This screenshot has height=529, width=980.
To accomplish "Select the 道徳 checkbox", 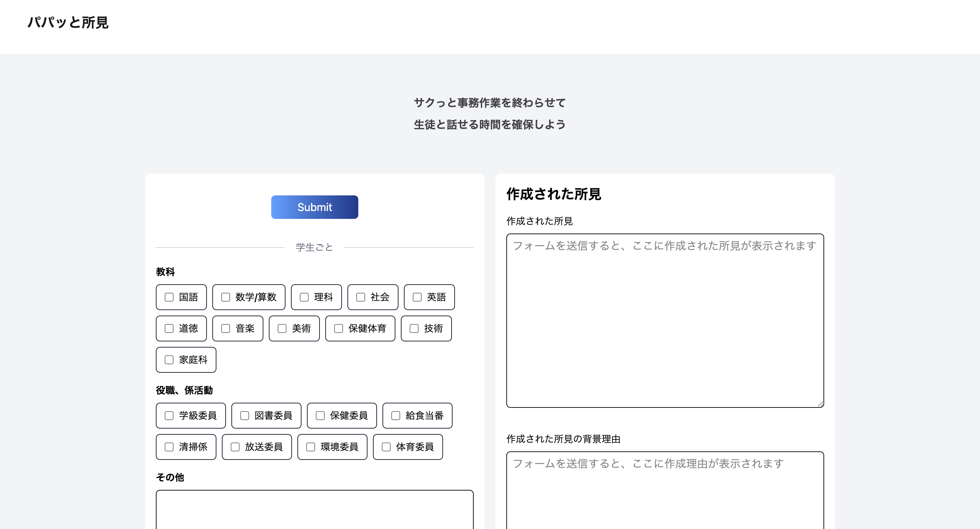I will [x=169, y=328].
